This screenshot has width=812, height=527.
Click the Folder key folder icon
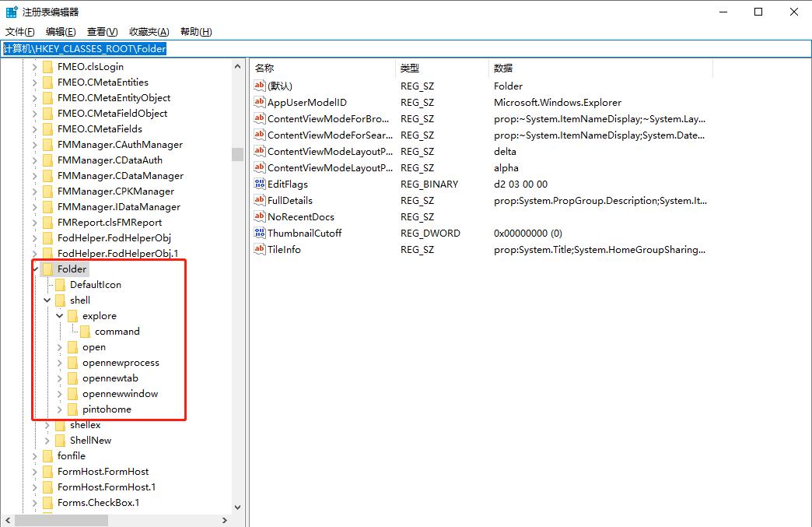[x=47, y=269]
